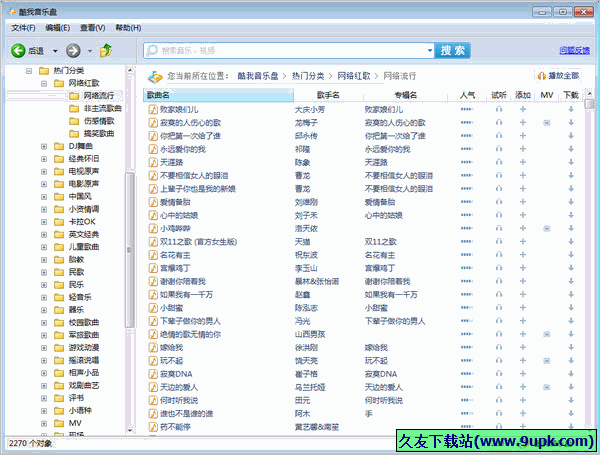Viewport: 600px width, 455px height.
Task: Click the download icon for 何时听我说
Action: click(571, 400)
